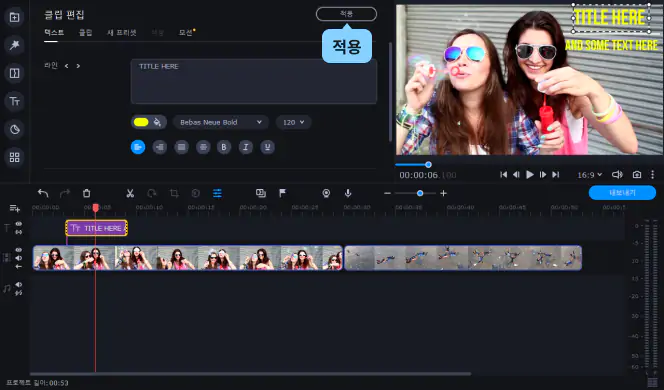Switch to 새 프리셋 tab

pyautogui.click(x=122, y=32)
